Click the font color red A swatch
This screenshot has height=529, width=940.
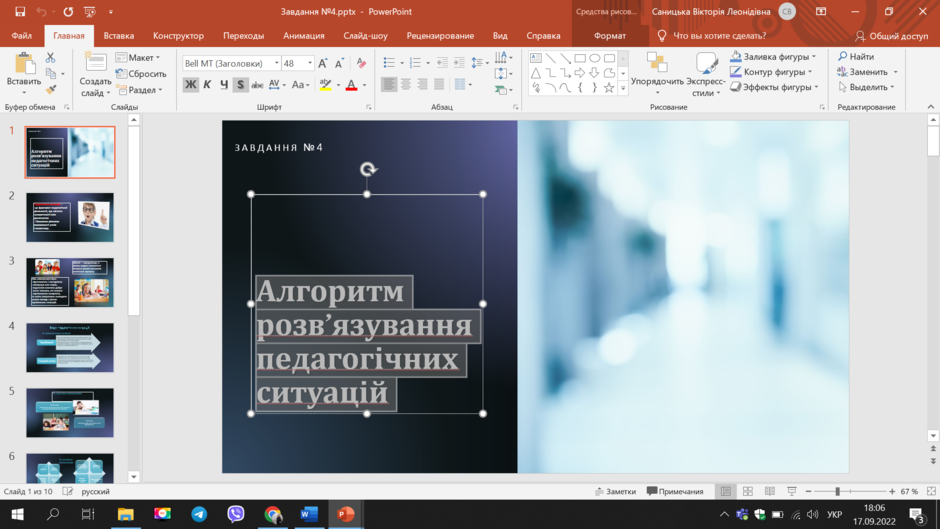coord(352,85)
